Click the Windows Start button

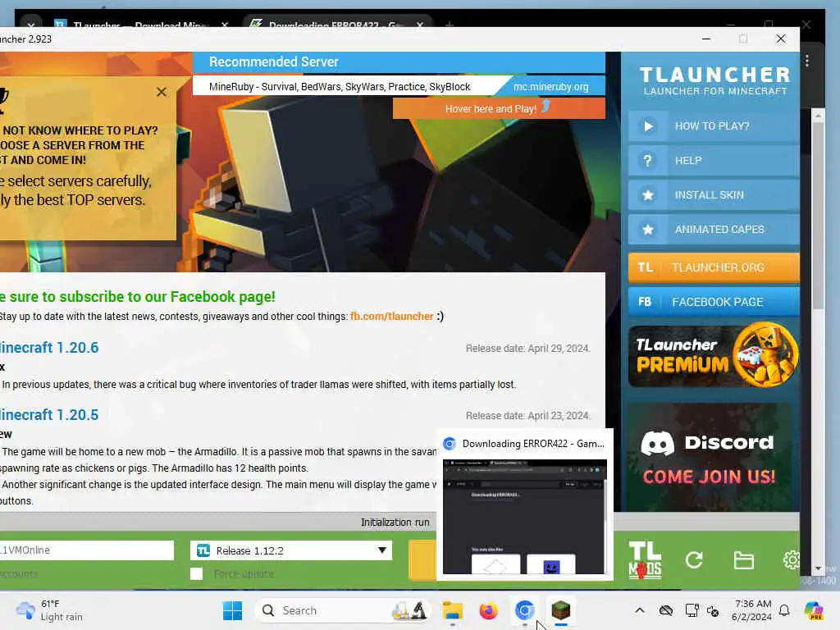(232, 610)
